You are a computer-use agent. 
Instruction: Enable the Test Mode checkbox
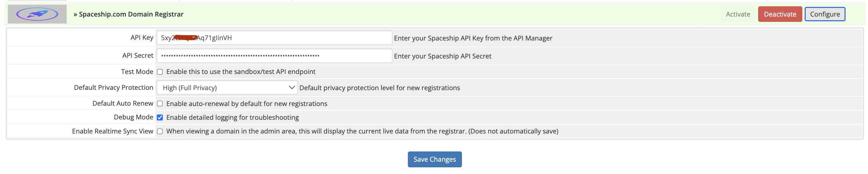(160, 72)
